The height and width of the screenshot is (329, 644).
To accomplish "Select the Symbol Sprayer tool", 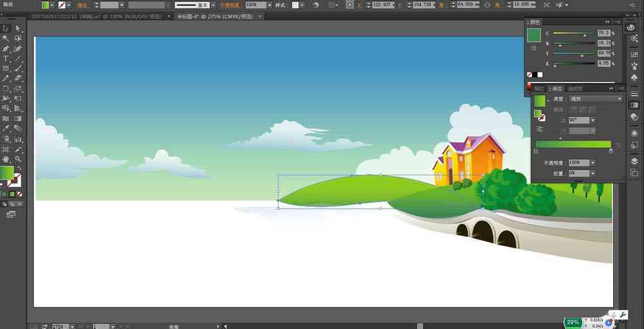I will pos(6,139).
